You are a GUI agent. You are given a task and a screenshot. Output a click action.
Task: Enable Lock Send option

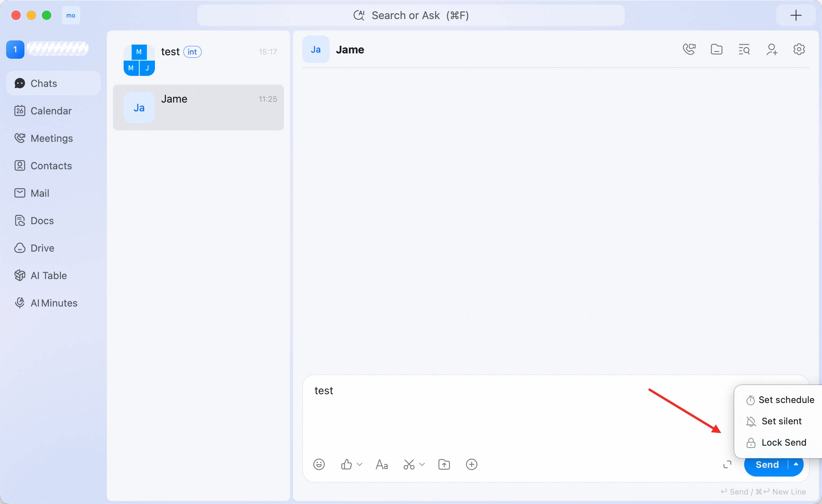point(776,443)
